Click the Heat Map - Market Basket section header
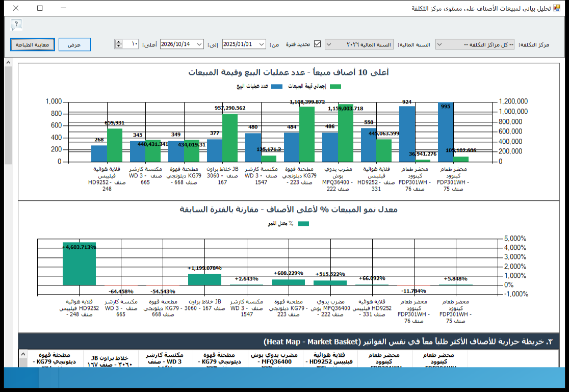The width and height of the screenshot is (569, 392). [x=289, y=342]
